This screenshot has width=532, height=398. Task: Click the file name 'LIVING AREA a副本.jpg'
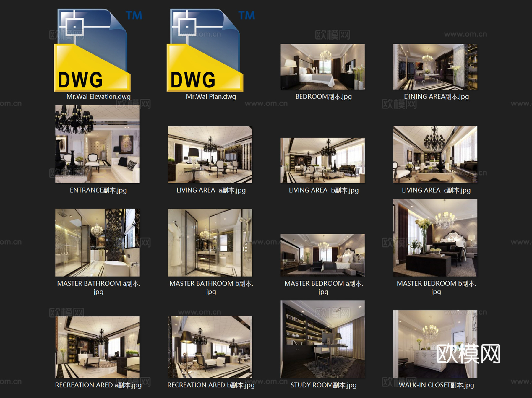211,190
